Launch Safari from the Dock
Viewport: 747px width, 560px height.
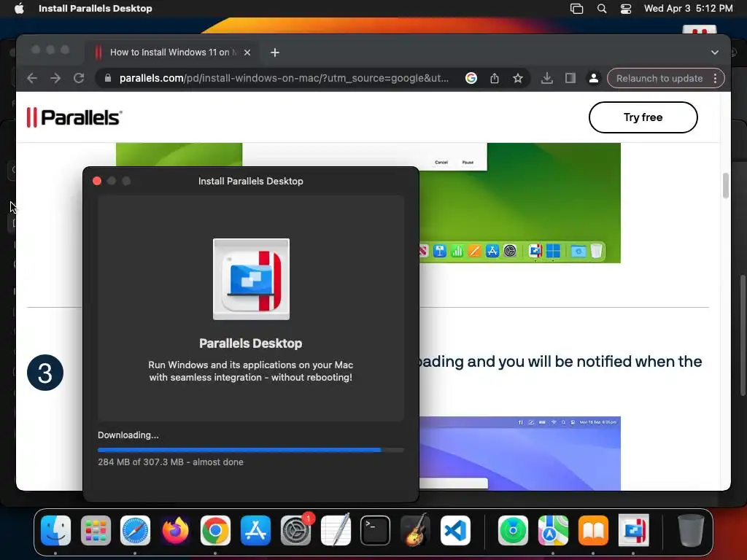coord(135,530)
